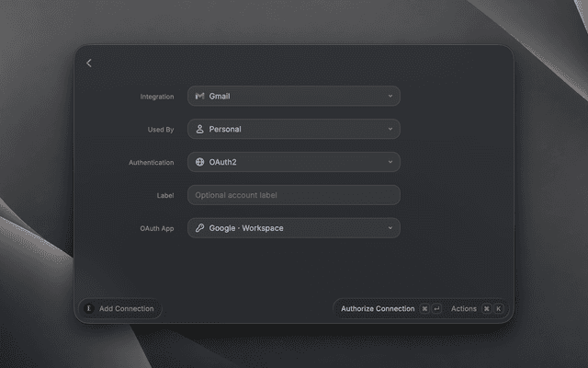This screenshot has height=368, width=588.
Task: Focus the Optional account label field
Action: tap(294, 195)
